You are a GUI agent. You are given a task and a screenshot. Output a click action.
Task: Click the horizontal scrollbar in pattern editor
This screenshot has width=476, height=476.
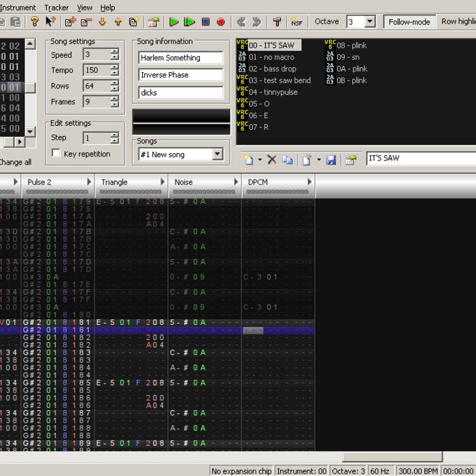(x=391, y=457)
